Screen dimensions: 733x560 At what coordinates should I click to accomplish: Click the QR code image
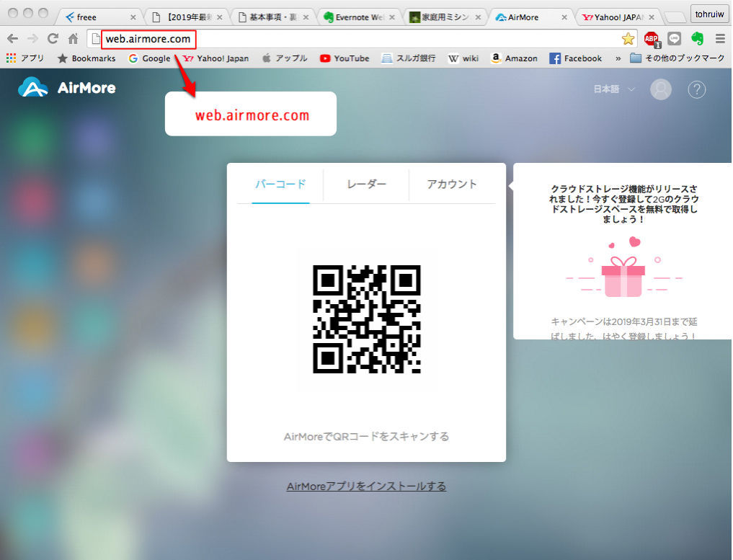(366, 319)
